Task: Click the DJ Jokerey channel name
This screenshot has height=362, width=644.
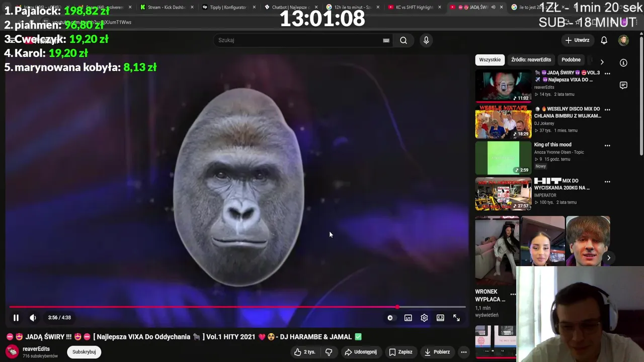Action: pyautogui.click(x=544, y=123)
